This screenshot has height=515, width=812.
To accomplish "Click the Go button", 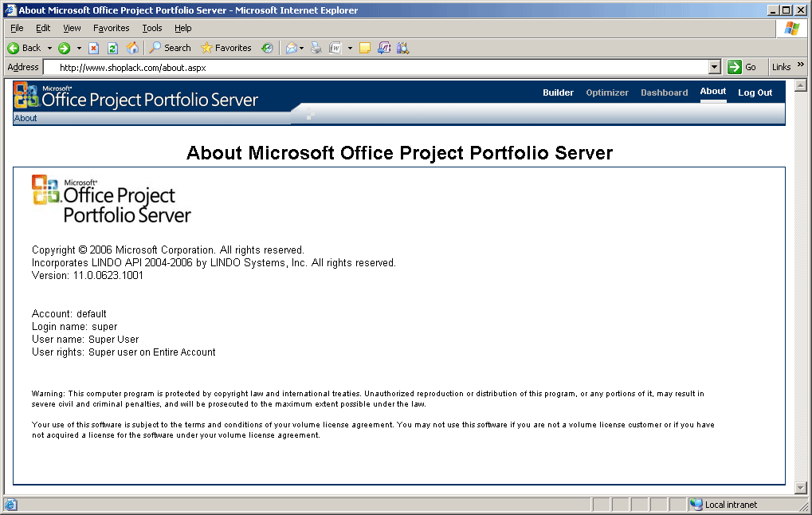I will tap(742, 67).
